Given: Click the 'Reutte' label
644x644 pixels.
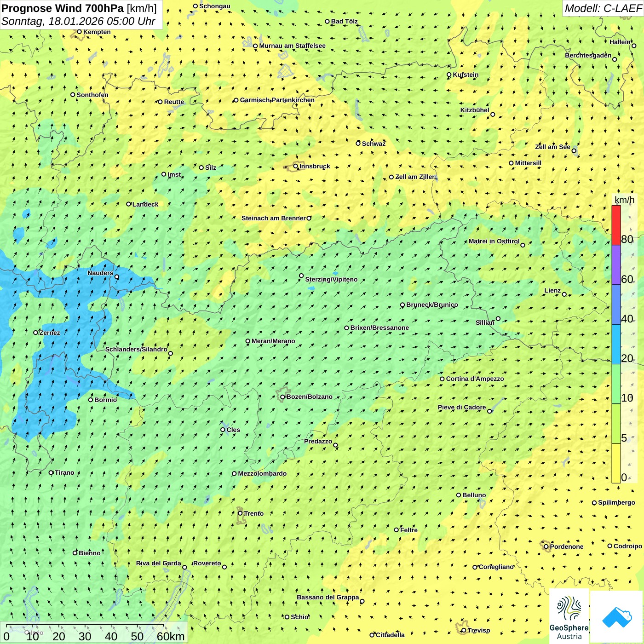Looking at the screenshot, I should point(174,102).
